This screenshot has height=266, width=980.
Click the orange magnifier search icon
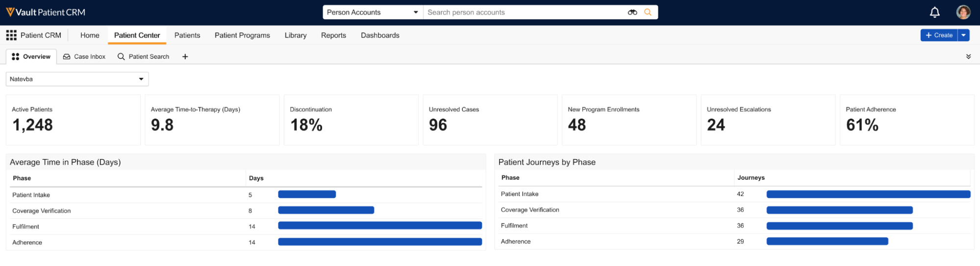[648, 12]
